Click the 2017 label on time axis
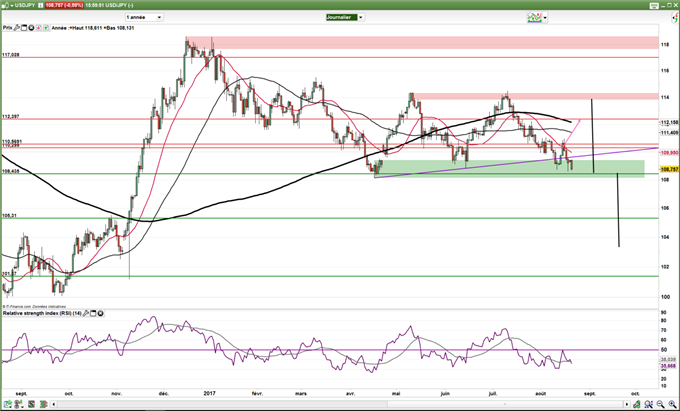 [x=209, y=394]
